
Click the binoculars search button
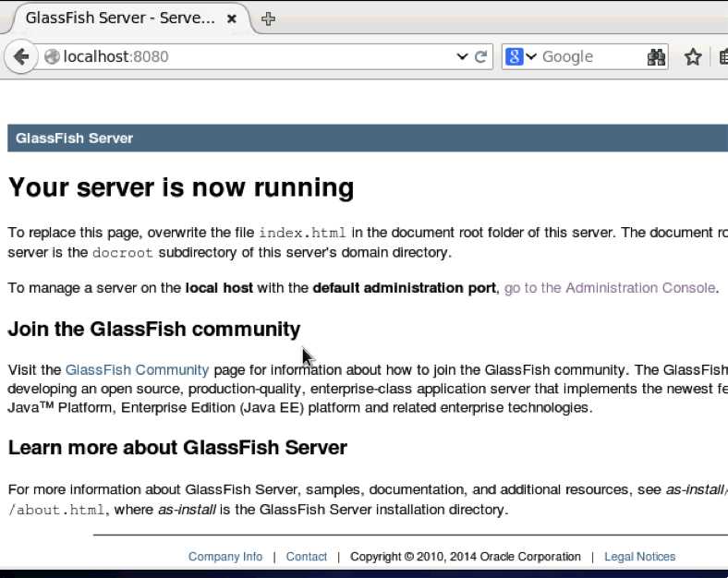pyautogui.click(x=656, y=57)
